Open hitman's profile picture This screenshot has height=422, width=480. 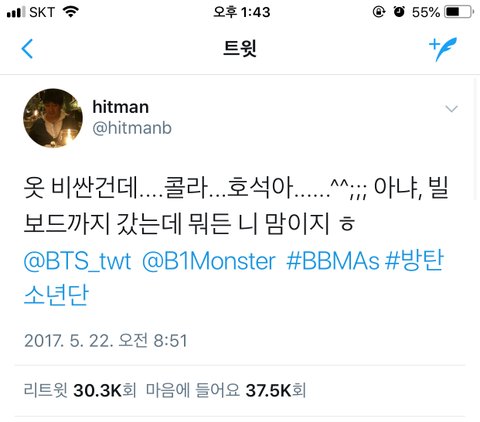53,118
